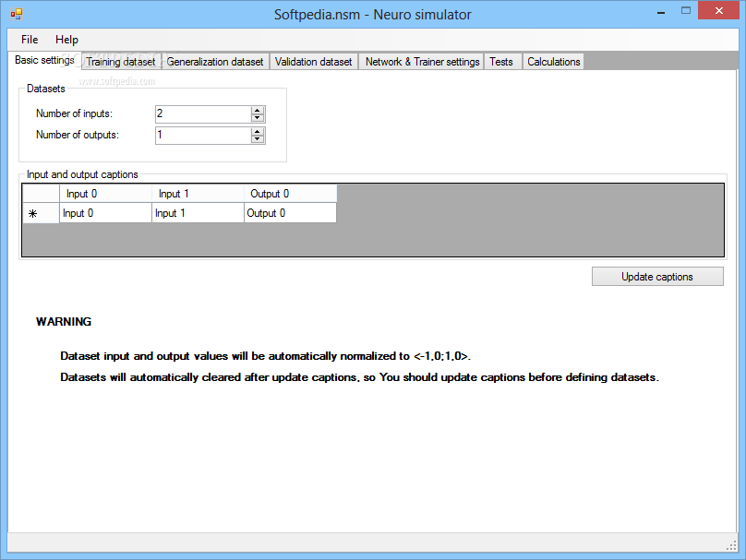Increase the Number of outputs value

pyautogui.click(x=258, y=131)
